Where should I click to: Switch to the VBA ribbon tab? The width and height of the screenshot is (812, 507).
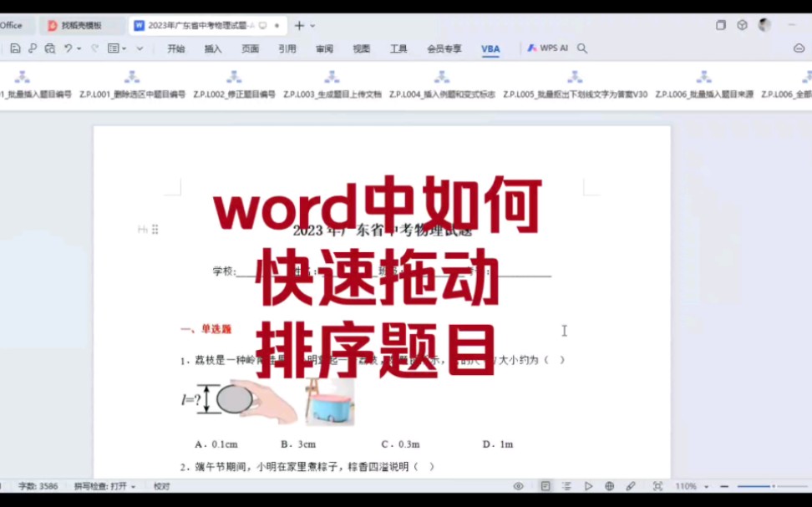tap(490, 48)
